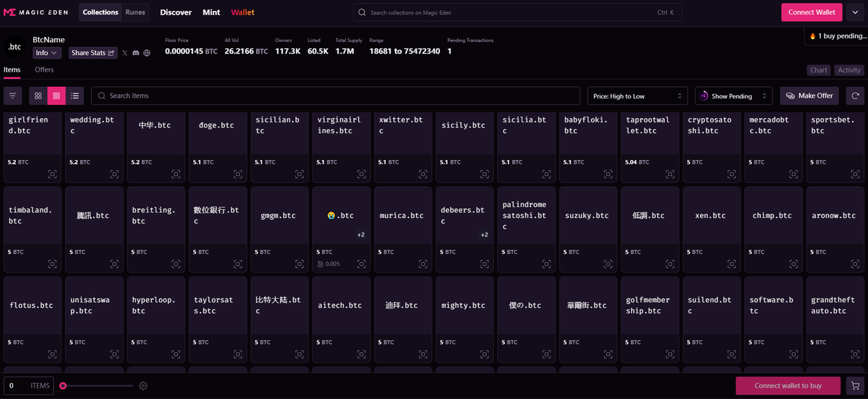868x399 pixels.
Task: Click the items count input box
Action: click(x=29, y=386)
